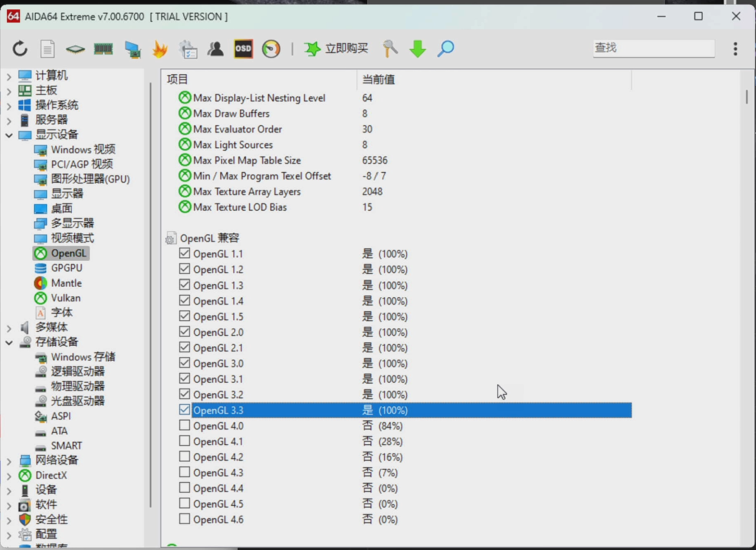Toggle the OpenGL 1.1 checkbox
The width and height of the screenshot is (756, 550).
tap(184, 254)
